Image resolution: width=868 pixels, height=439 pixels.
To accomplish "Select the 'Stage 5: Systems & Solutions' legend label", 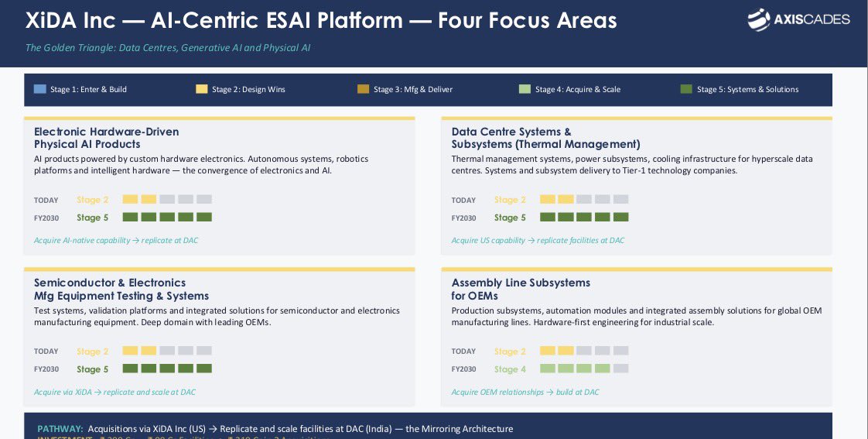I will pyautogui.click(x=748, y=89).
